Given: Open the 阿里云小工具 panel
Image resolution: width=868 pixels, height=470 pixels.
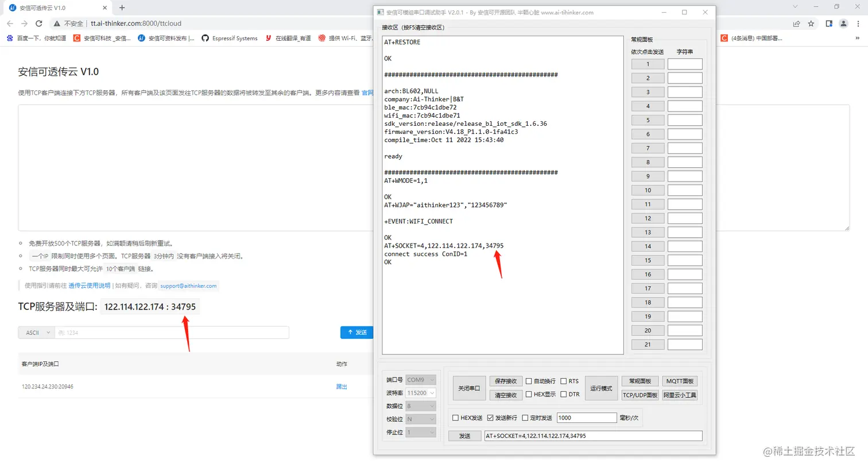Looking at the screenshot, I should 680,395.
